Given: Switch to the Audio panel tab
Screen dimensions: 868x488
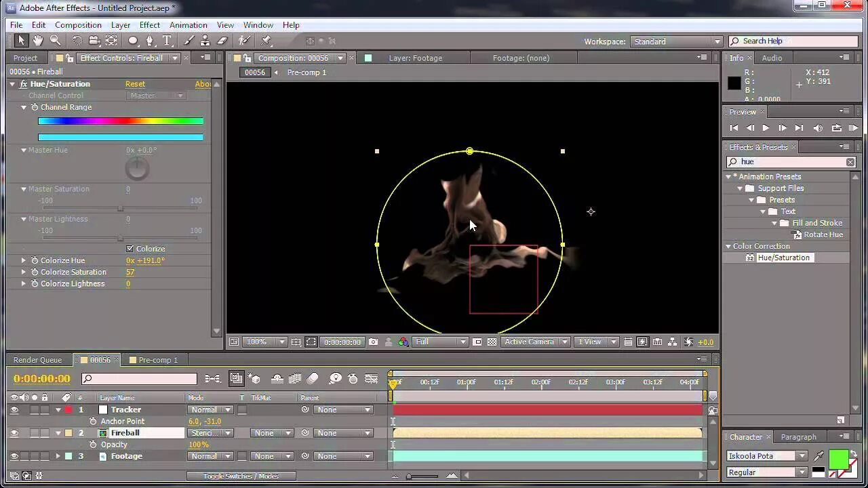Looking at the screenshot, I should pyautogui.click(x=772, y=58).
